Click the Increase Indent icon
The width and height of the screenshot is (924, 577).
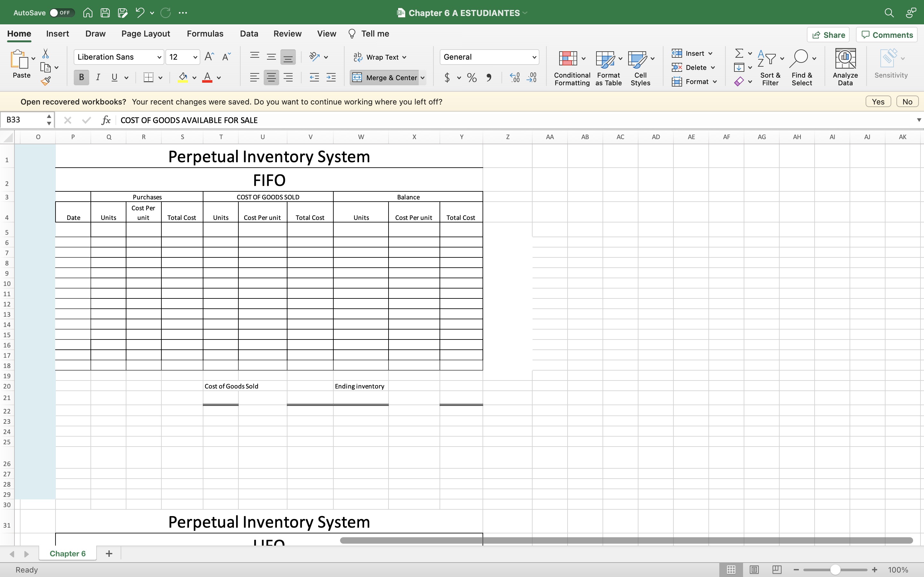(x=331, y=78)
